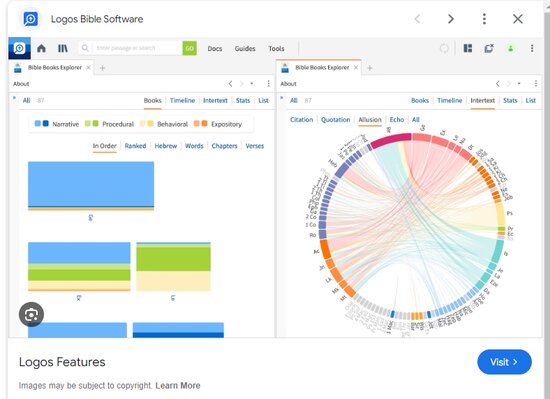
Task: Select Quotation intertext filter
Action: point(336,120)
